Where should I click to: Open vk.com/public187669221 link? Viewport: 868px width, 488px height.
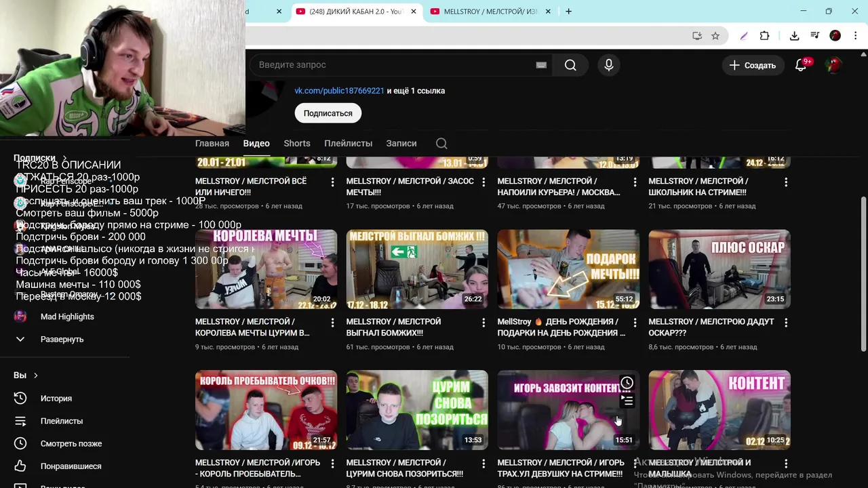(x=339, y=91)
